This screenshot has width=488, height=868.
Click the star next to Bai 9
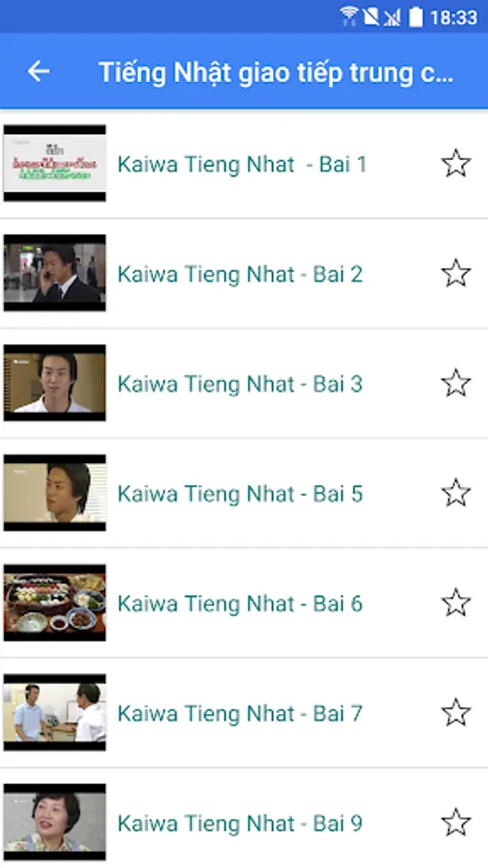456,822
